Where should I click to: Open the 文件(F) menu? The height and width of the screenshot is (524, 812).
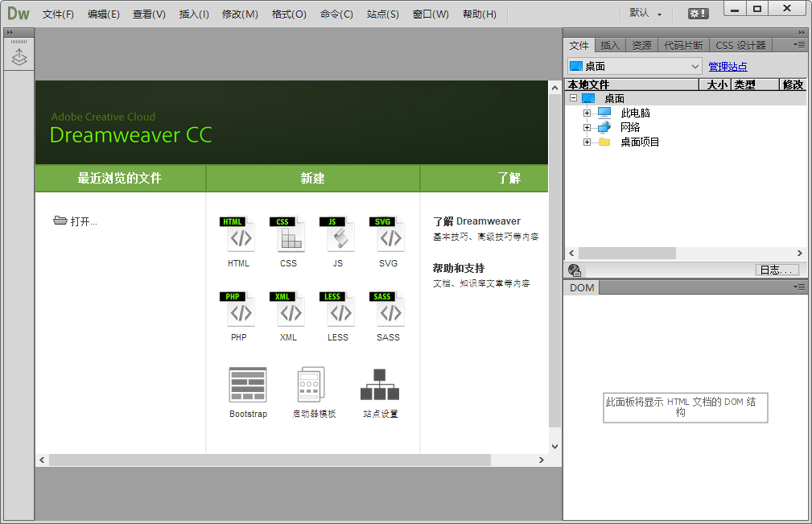(58, 14)
